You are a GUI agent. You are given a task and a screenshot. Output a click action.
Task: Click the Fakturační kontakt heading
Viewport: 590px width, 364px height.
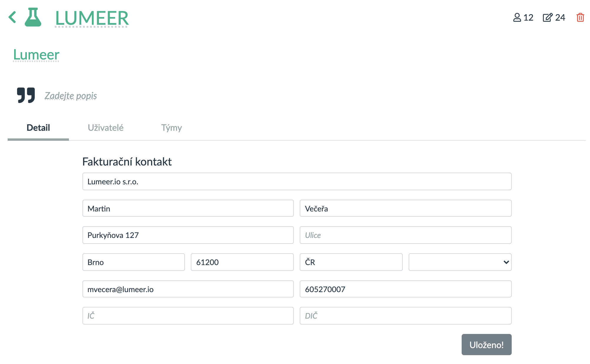[x=127, y=162]
